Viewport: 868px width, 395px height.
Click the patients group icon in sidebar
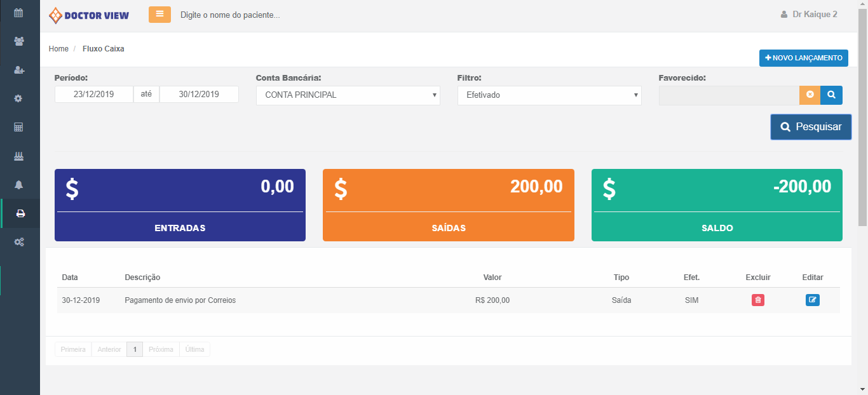(x=19, y=41)
